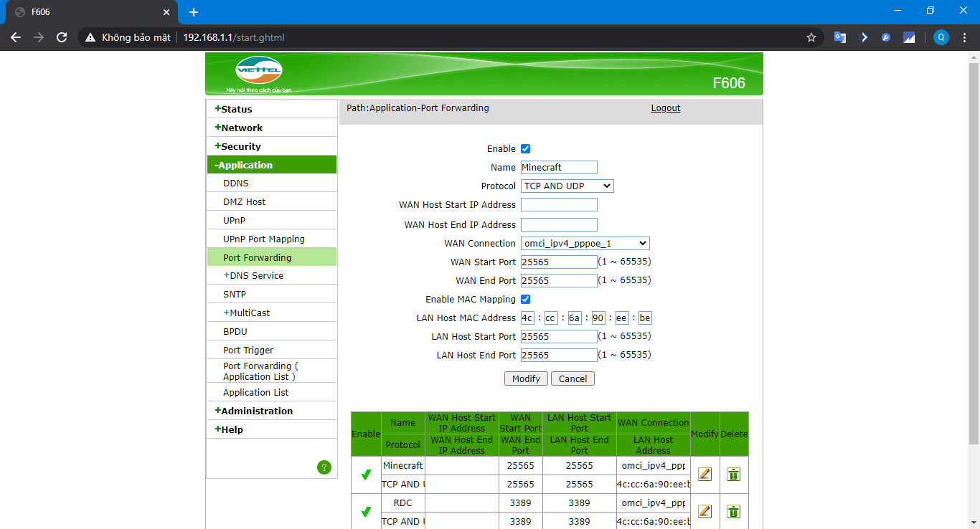Select Port Trigger in the sidebar
Viewport: 980px width, 529px height.
point(248,351)
